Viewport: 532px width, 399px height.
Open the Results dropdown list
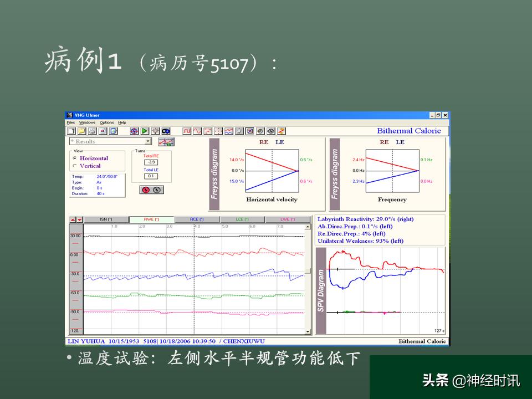pos(148,141)
